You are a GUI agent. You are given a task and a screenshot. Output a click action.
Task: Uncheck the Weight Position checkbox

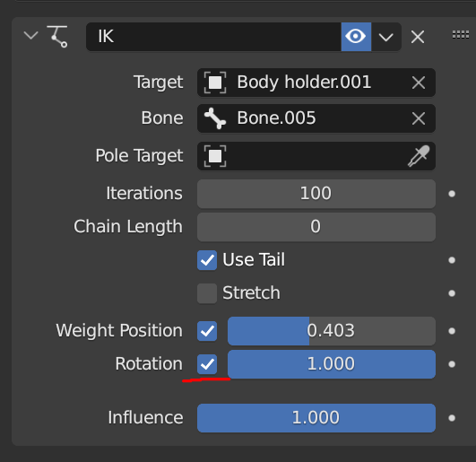207,331
